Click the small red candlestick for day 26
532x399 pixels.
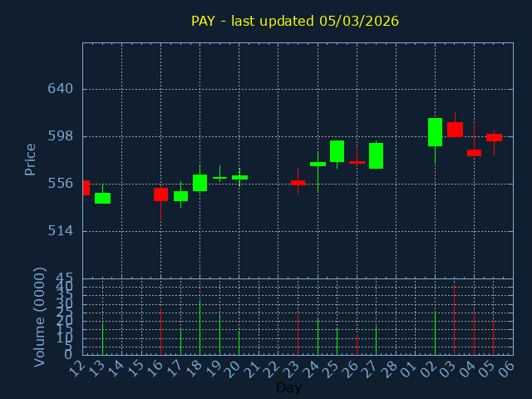coord(357,162)
